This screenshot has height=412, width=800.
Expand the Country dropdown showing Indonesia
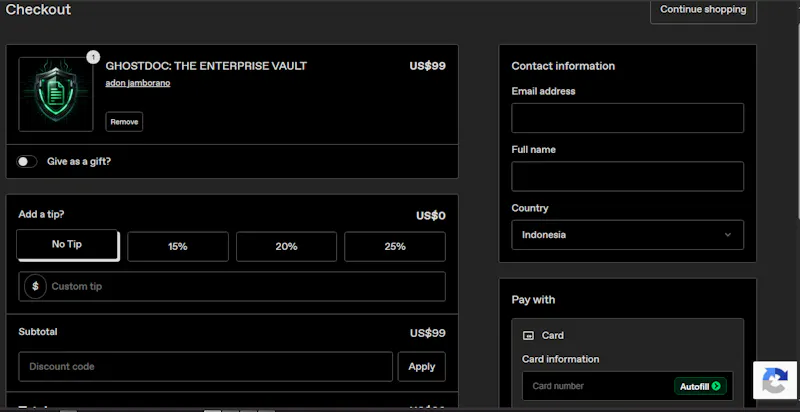[x=628, y=235]
